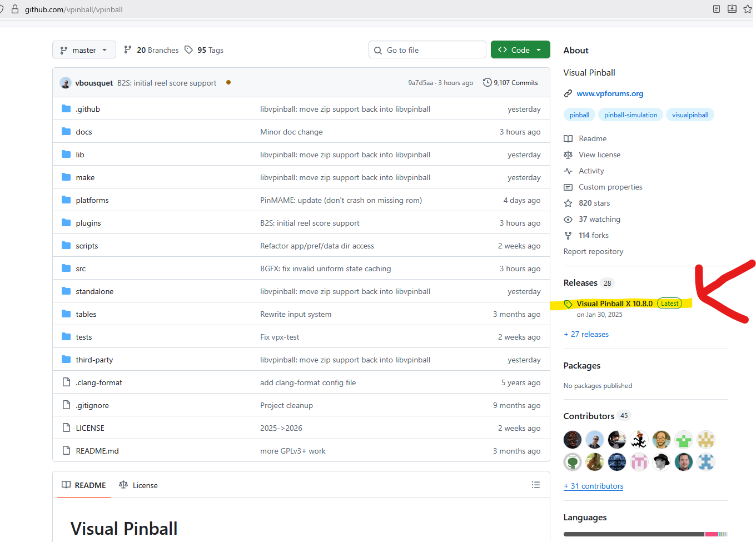The height and width of the screenshot is (542, 756).
Task: Click the README.md file icon
Action: [x=66, y=451]
